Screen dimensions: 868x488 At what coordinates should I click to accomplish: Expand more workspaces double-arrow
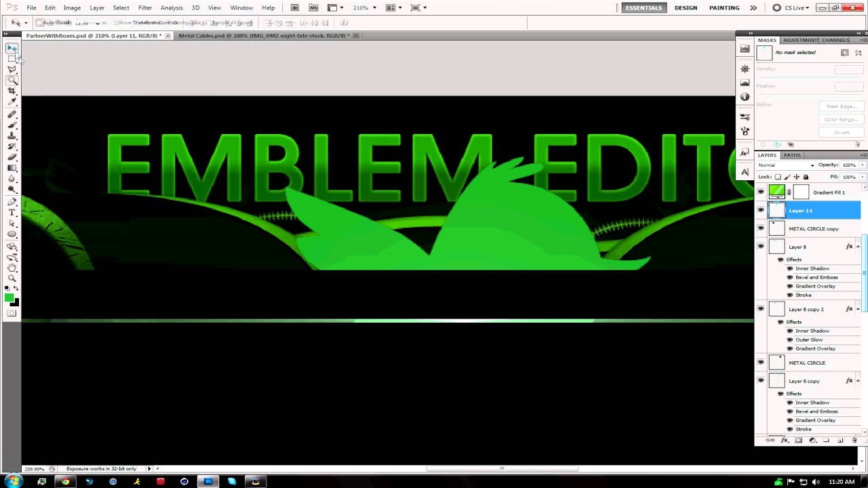pyautogui.click(x=753, y=7)
